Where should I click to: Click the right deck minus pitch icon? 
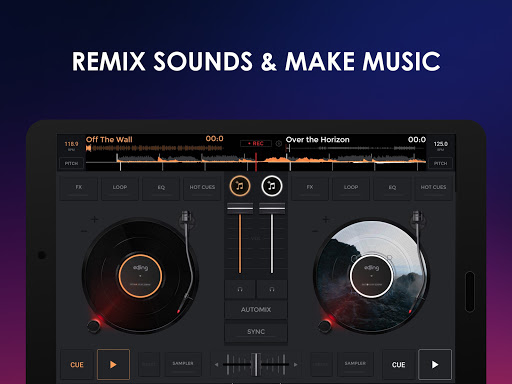tap(315, 231)
